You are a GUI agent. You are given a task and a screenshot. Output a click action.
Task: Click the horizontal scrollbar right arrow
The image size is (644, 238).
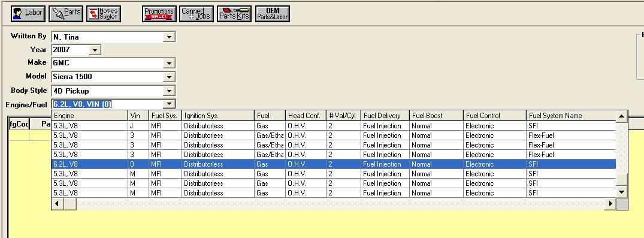(610, 203)
